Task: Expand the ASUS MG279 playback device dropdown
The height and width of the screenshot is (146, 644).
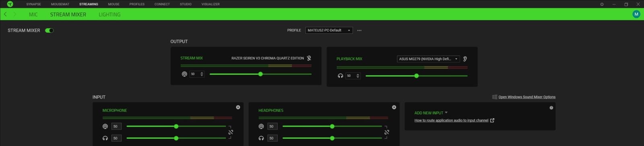Action: coord(428,59)
